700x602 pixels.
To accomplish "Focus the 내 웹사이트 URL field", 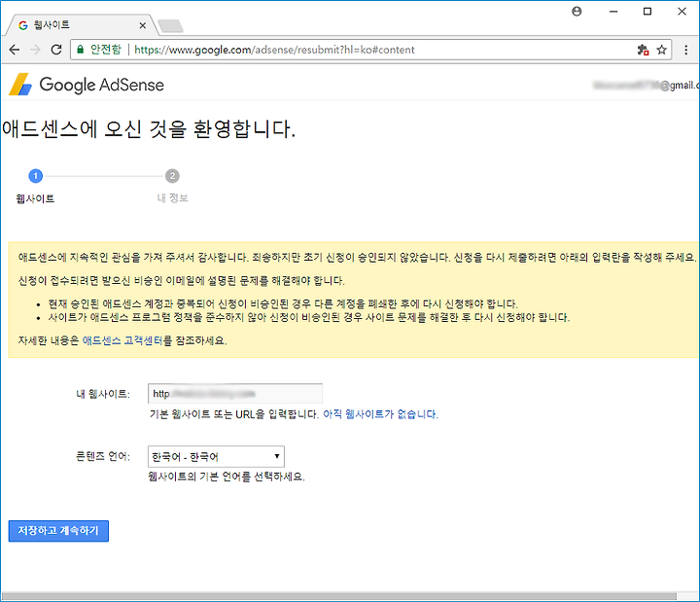I will coord(235,394).
